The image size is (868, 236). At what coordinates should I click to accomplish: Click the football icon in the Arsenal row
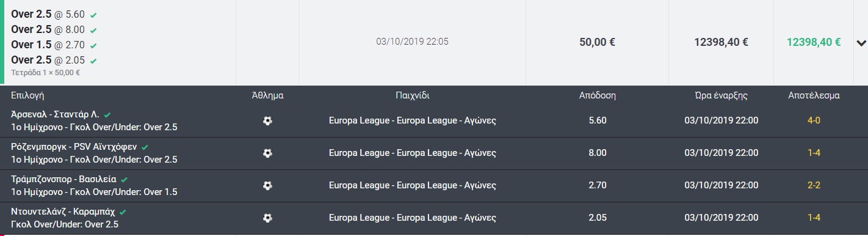coord(267,121)
